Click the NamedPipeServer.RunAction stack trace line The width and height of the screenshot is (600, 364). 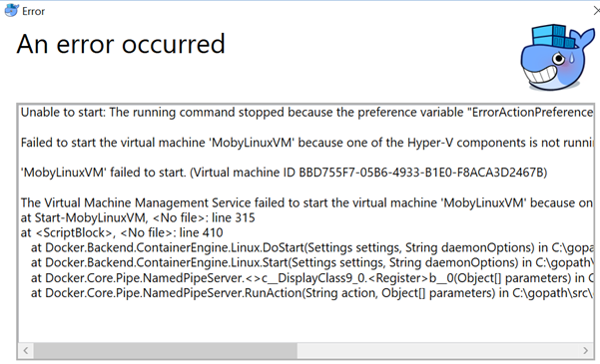coord(312,293)
